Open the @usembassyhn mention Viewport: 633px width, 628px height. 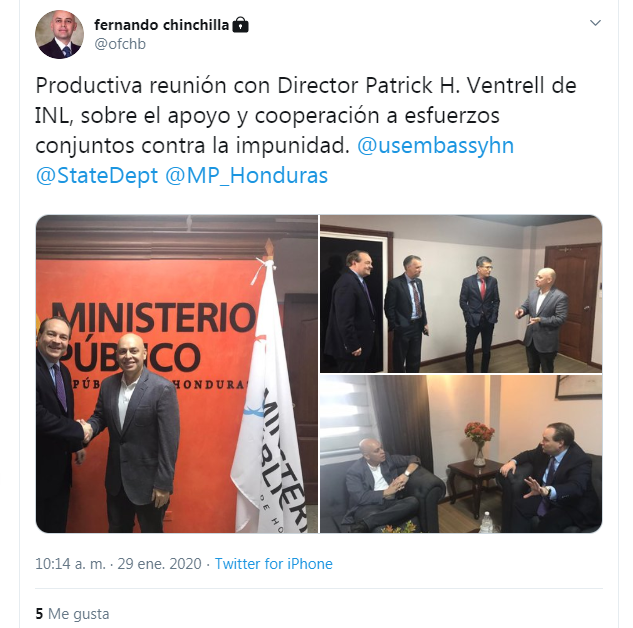(x=436, y=146)
